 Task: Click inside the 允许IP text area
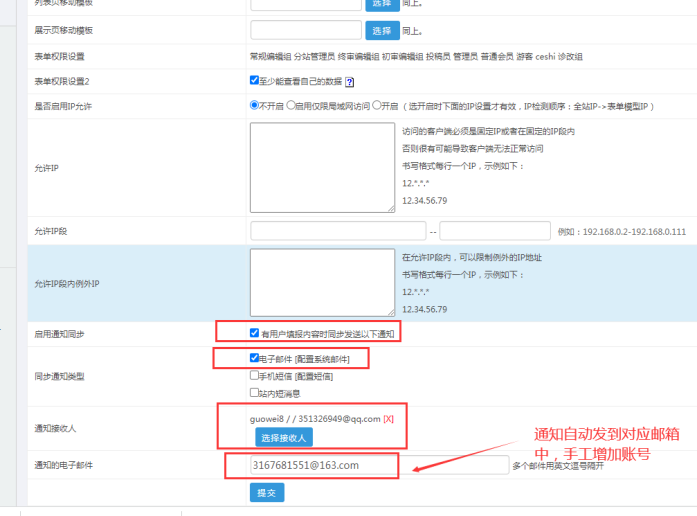click(322, 167)
